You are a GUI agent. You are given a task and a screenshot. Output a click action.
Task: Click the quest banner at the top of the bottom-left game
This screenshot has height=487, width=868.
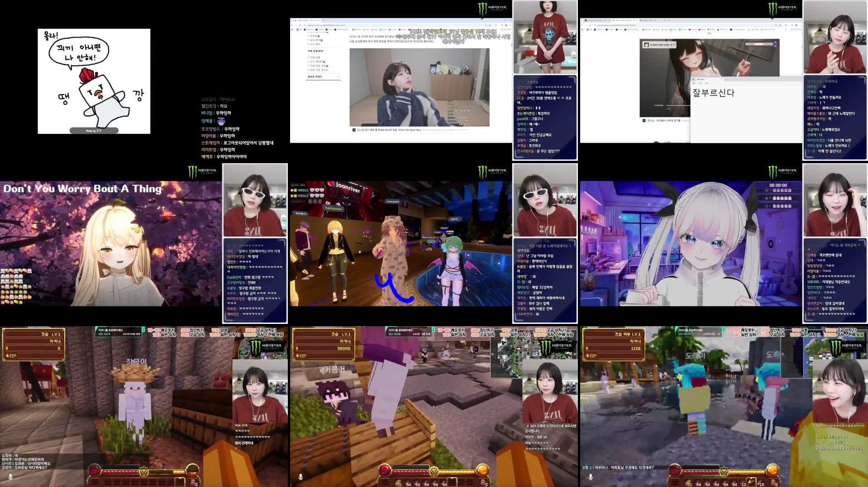[119, 332]
